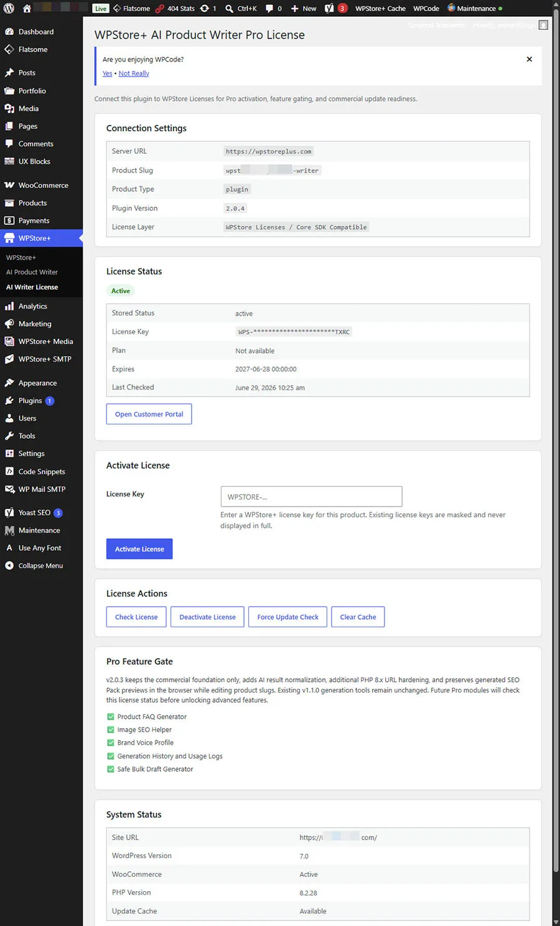Viewport: 560px width, 926px height.
Task: Click the Collapse Menu arrow icon
Action: click(x=9, y=566)
